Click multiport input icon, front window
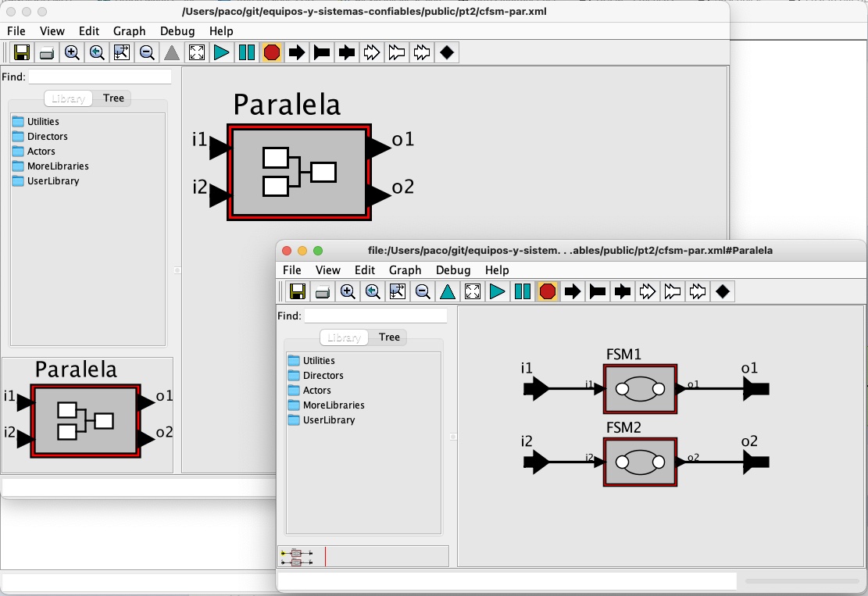The height and width of the screenshot is (596, 868). [647, 291]
